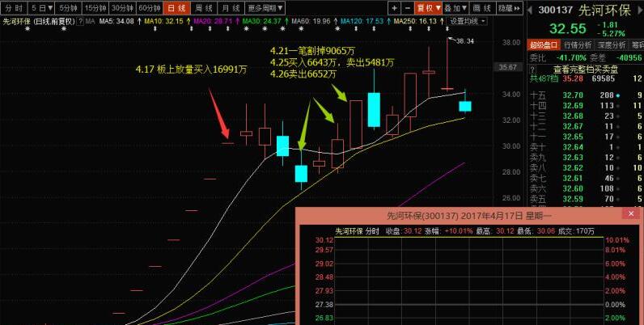Screen dimensions: 644x325
Task: Click the 先河环保 (日线,前复权) chart title
Action: click(39, 21)
